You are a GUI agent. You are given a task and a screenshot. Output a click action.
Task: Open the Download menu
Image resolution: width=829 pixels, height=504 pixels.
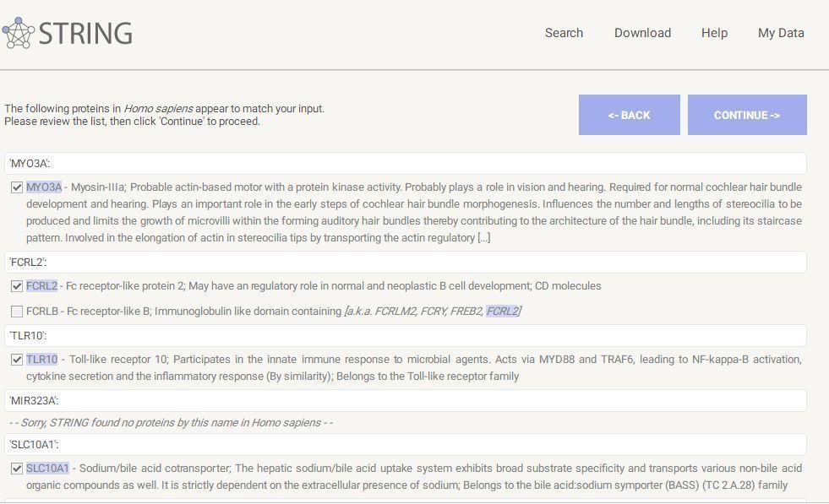point(642,33)
